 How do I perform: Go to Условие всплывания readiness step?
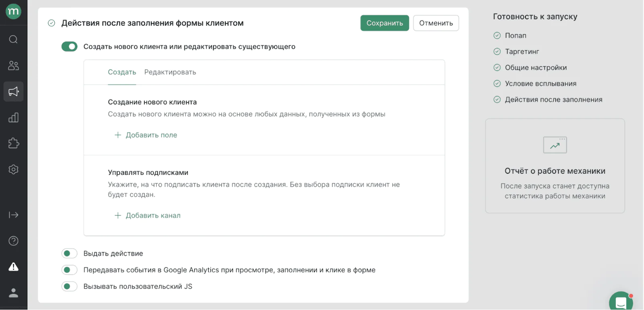pyautogui.click(x=540, y=84)
